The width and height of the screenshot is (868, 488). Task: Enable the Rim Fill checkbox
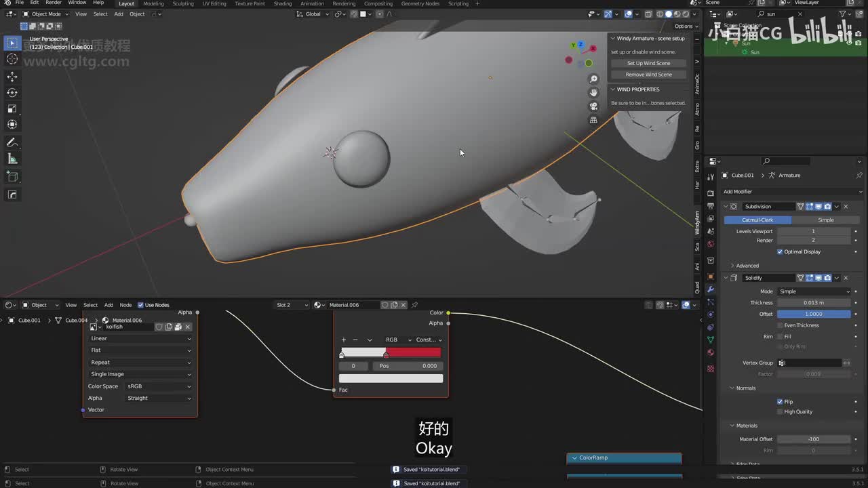[x=780, y=336]
